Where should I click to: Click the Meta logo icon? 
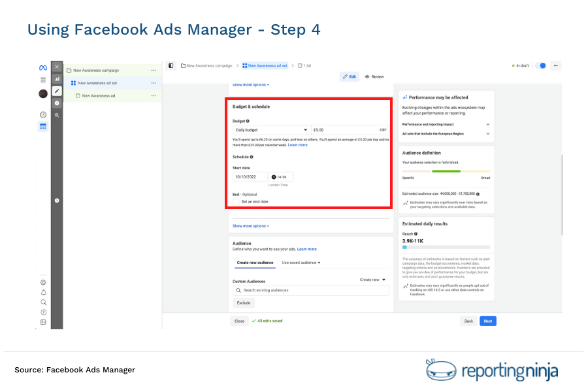pyautogui.click(x=43, y=67)
